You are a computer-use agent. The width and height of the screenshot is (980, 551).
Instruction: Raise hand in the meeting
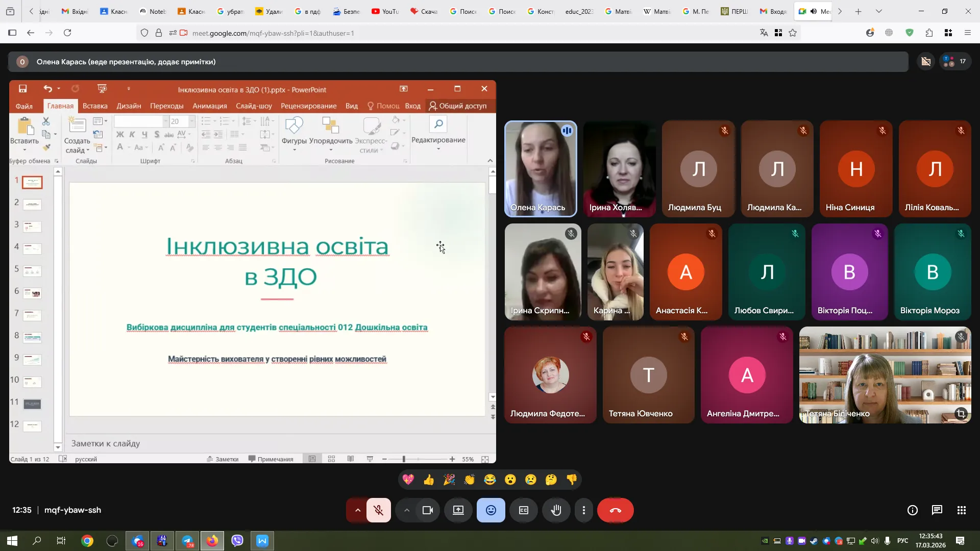tap(556, 510)
